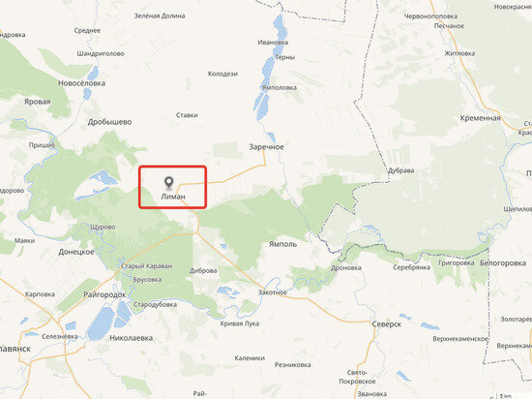Click the Ямполь settlement label
The width and height of the screenshot is (532, 399).
[282, 244]
